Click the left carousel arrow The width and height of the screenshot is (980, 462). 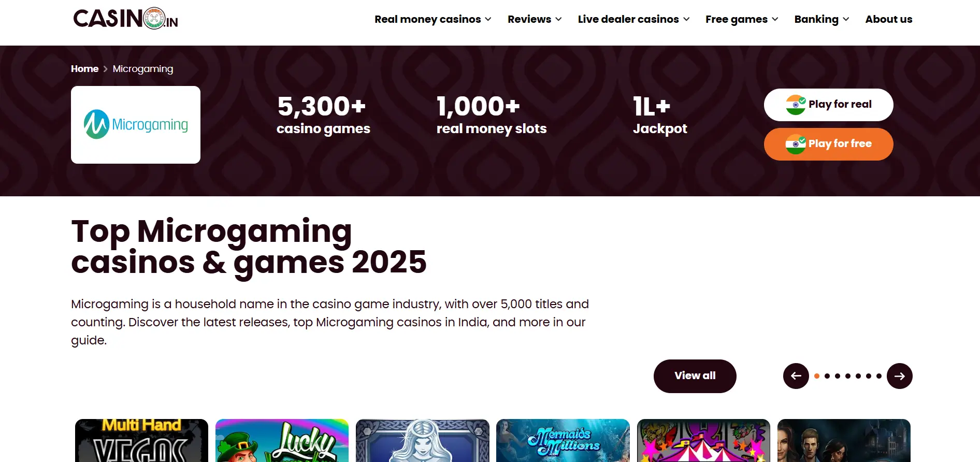(x=796, y=376)
